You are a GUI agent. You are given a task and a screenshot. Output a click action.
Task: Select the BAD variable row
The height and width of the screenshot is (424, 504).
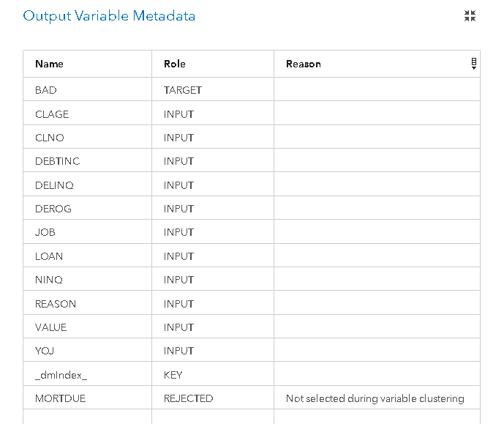(x=252, y=89)
